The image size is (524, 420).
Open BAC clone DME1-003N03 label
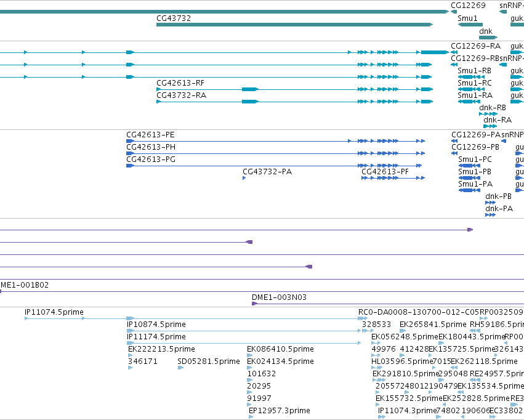[279, 297]
